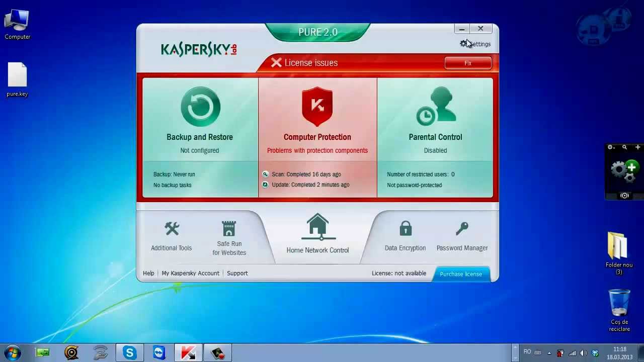The height and width of the screenshot is (362, 644).
Task: Open the grey swirl taskbar icon
Action: coord(101,352)
